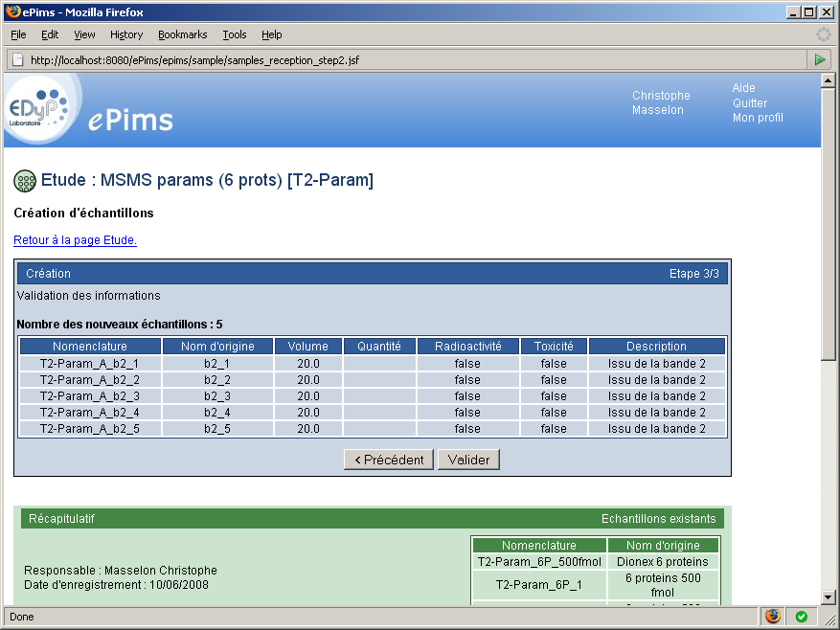
Task: Click the green study icon beside "Etude"
Action: point(23,181)
